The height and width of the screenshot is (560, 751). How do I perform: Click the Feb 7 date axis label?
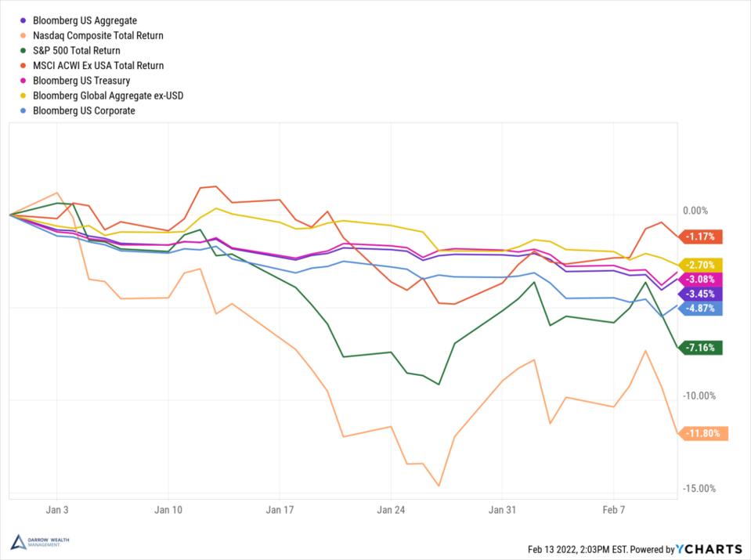coord(613,509)
